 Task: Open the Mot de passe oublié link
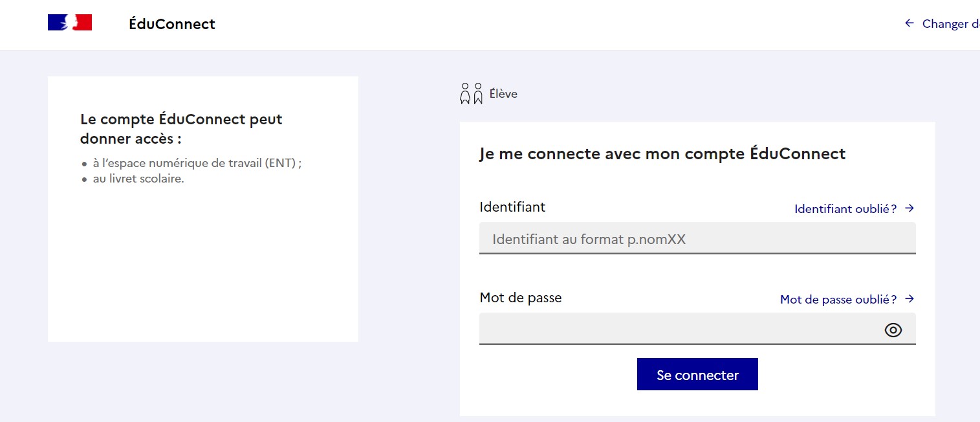tap(838, 300)
